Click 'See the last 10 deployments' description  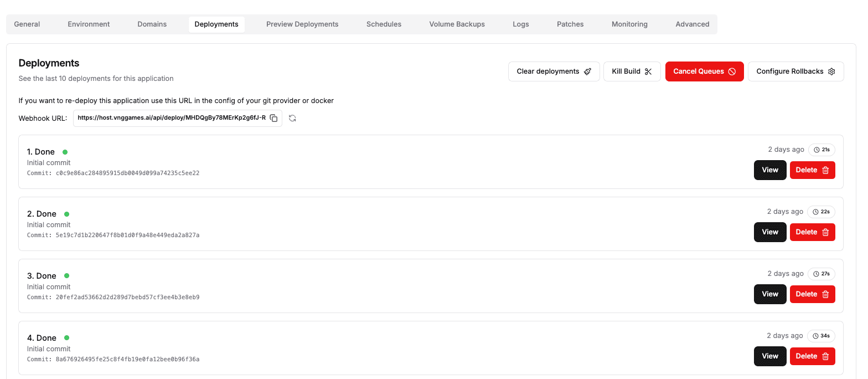96,79
